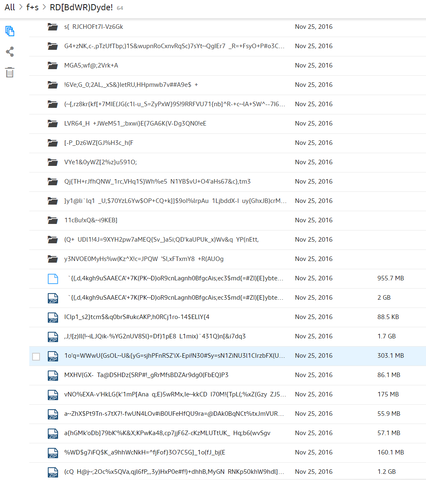Click Nov 25, 2016 date of 86.1 MB file

point(314,375)
